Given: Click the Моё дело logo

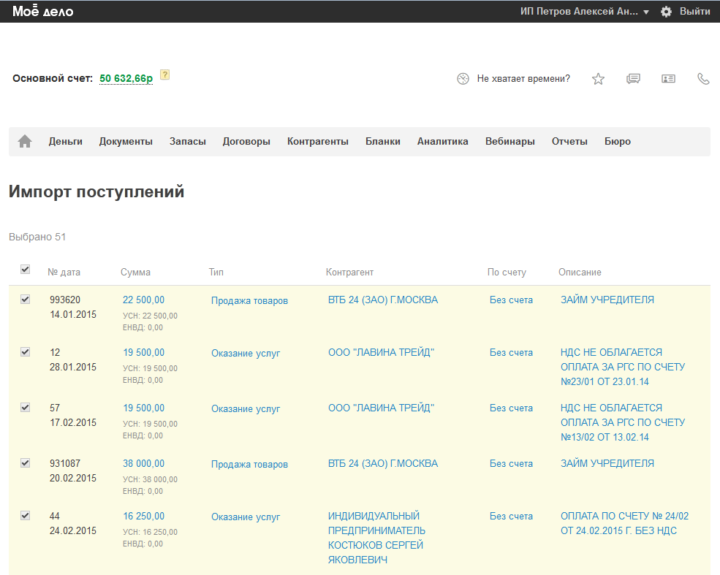Looking at the screenshot, I should (x=42, y=11).
